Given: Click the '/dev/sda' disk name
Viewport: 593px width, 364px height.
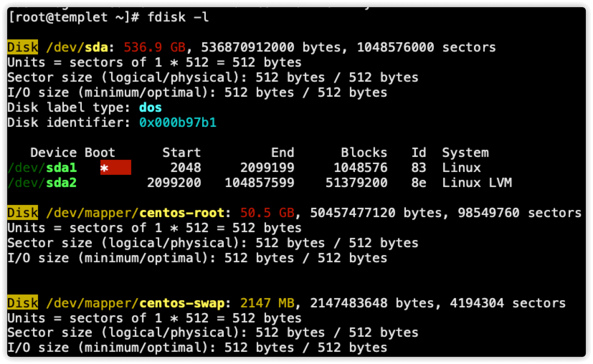Looking at the screenshot, I should [77, 47].
